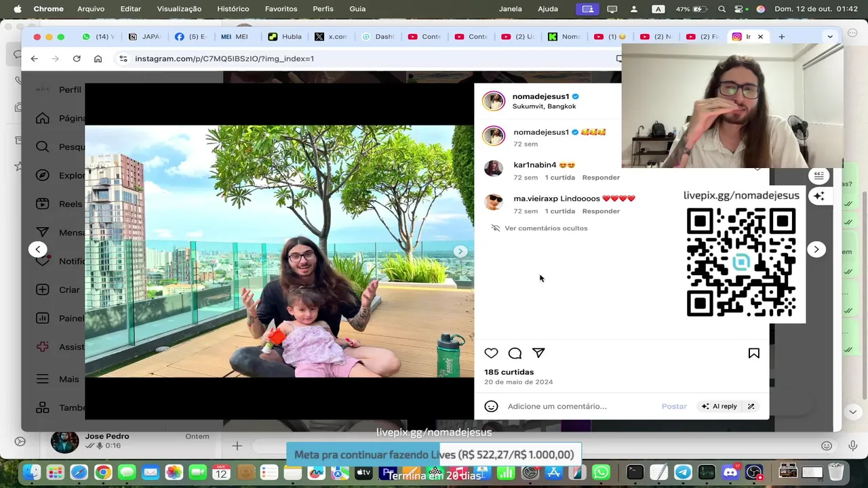
Task: Open the comment bubble icon under the post
Action: point(515,353)
